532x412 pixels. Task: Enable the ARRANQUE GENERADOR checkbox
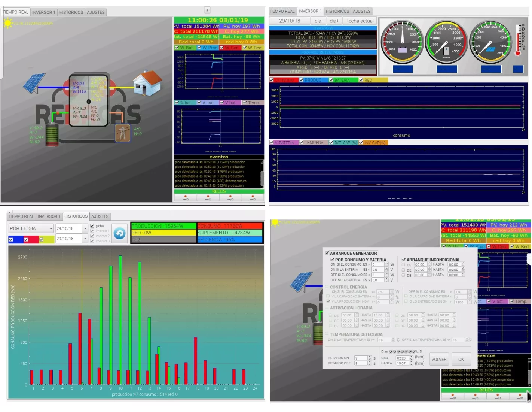tap(327, 253)
